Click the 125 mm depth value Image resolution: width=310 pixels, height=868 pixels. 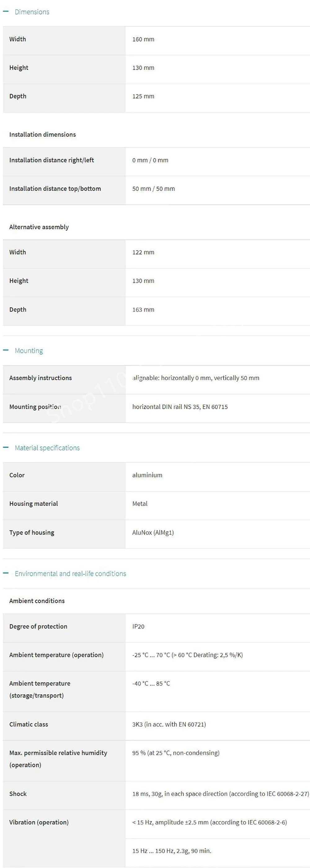[143, 96]
